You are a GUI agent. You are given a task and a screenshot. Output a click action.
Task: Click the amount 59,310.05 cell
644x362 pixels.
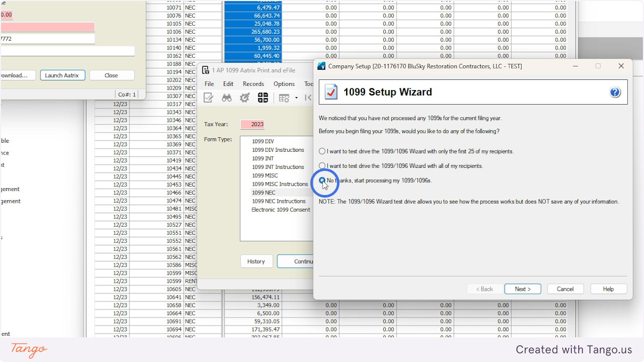pyautogui.click(x=253, y=321)
